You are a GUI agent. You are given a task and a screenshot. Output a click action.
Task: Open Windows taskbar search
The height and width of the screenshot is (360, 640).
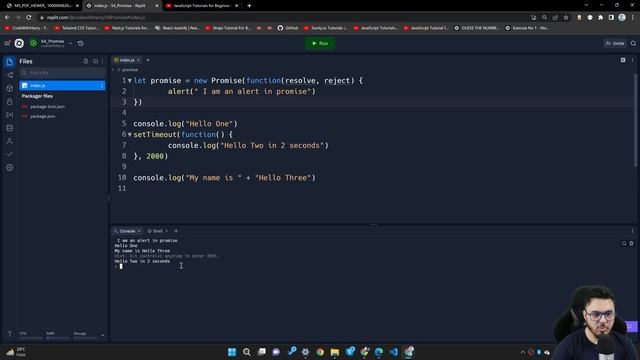pyautogui.click(x=247, y=352)
